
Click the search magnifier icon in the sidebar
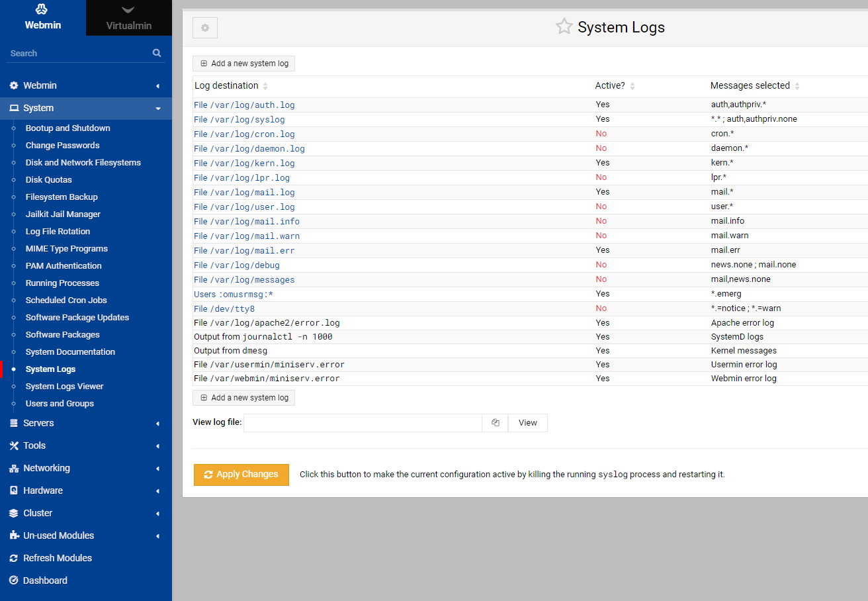point(157,53)
